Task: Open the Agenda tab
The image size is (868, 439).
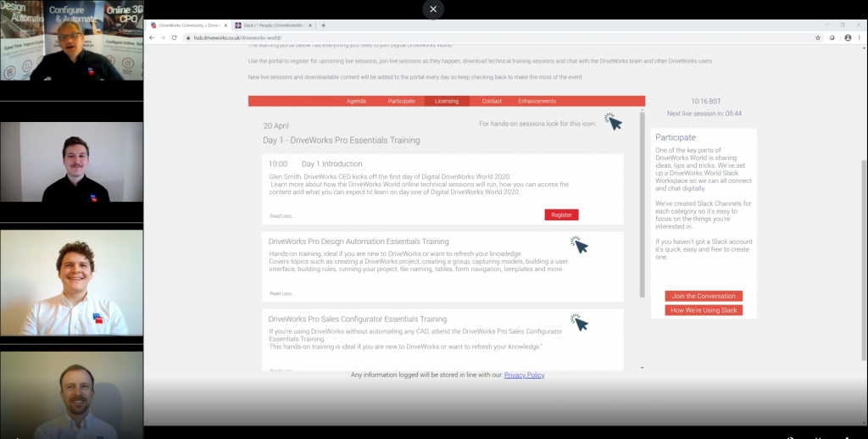Action: [x=356, y=102]
